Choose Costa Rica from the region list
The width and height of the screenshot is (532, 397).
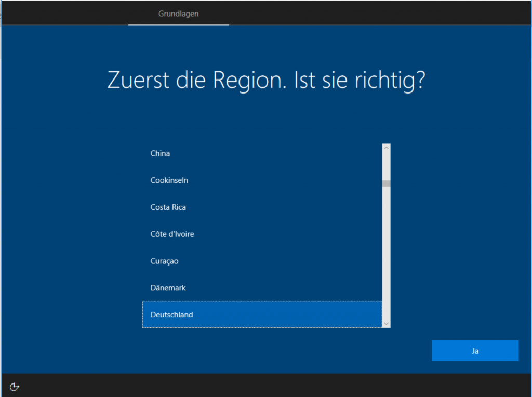262,207
